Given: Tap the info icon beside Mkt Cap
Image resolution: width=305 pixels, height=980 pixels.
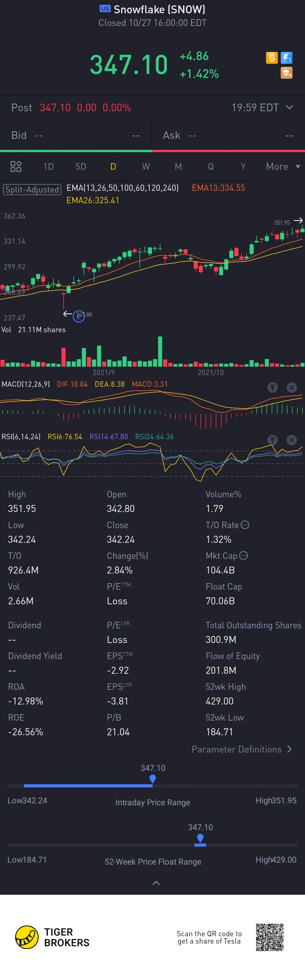Looking at the screenshot, I should 243,555.
